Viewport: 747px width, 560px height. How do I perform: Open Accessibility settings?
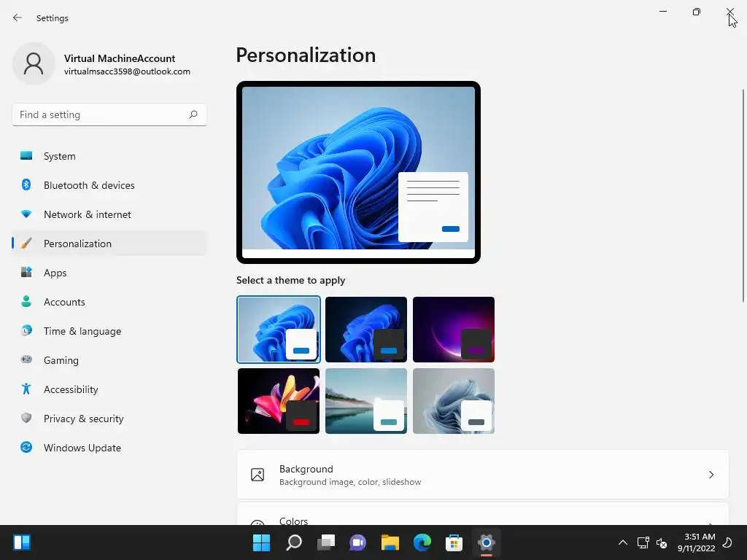[x=109, y=389]
